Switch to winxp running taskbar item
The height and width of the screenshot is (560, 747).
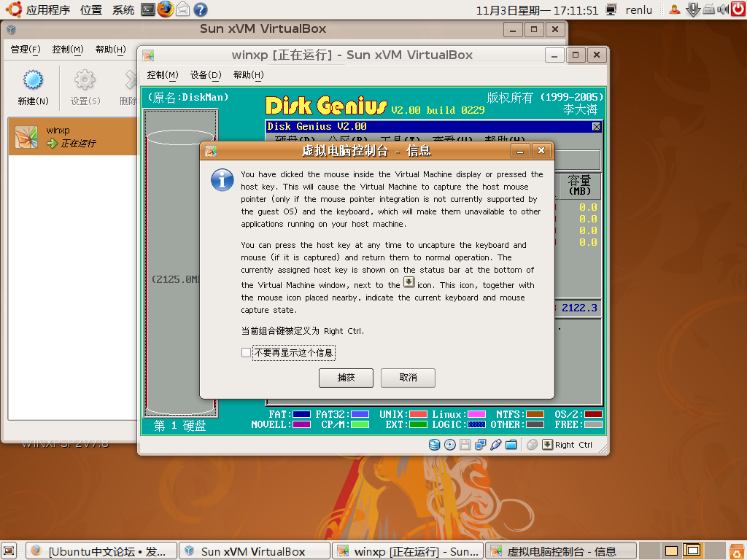click(408, 551)
